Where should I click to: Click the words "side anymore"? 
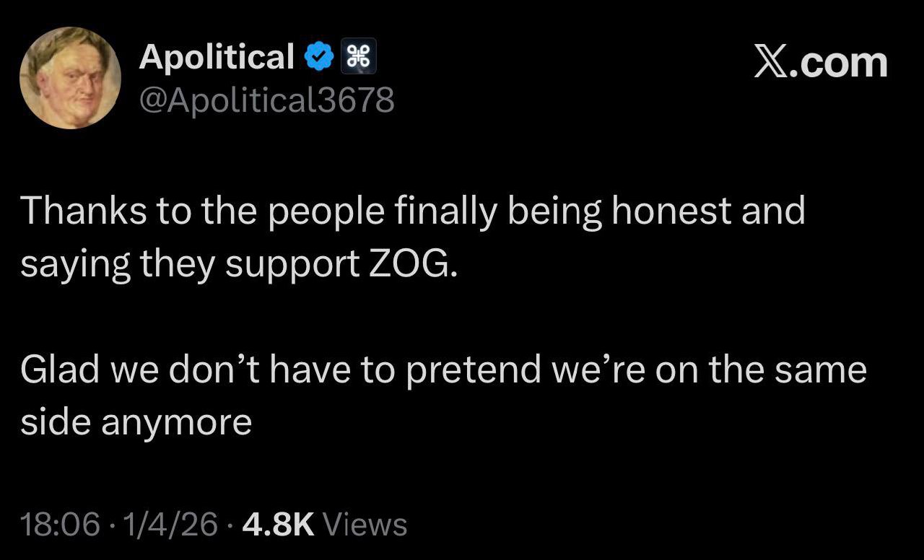[x=136, y=422]
